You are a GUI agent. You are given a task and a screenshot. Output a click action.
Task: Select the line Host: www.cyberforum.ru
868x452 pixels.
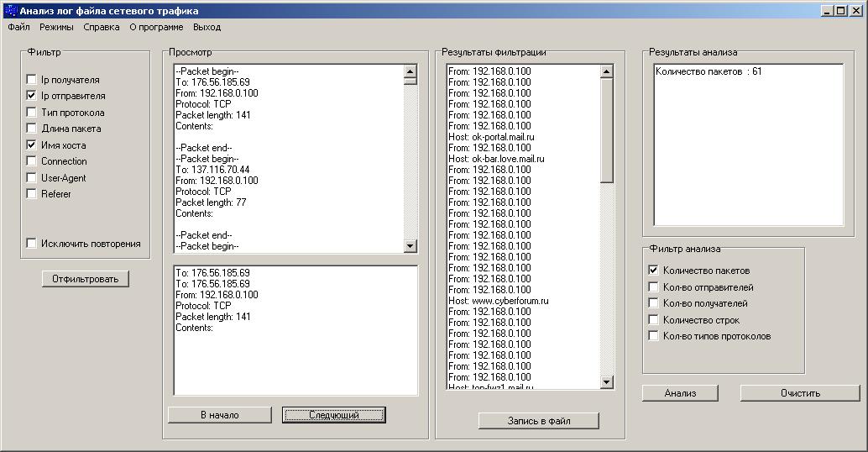coord(498,301)
